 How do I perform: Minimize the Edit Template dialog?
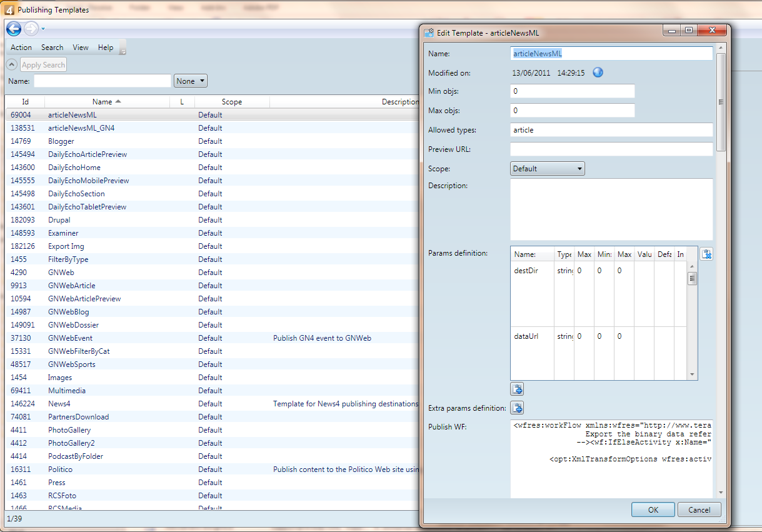click(x=672, y=31)
